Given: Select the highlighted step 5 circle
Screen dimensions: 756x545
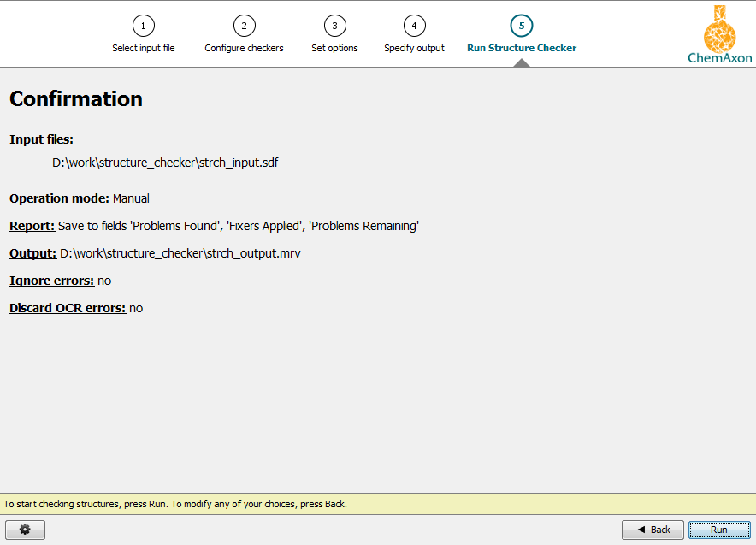Looking at the screenshot, I should 521,26.
